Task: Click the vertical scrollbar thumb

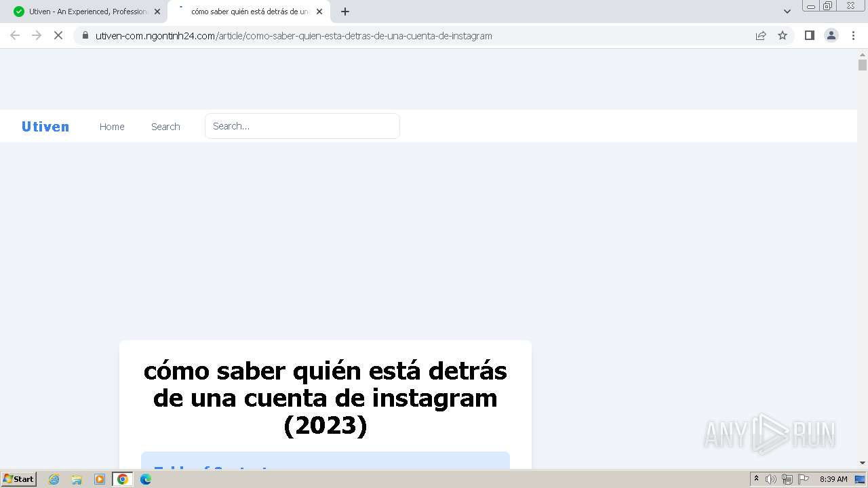Action: (863, 65)
